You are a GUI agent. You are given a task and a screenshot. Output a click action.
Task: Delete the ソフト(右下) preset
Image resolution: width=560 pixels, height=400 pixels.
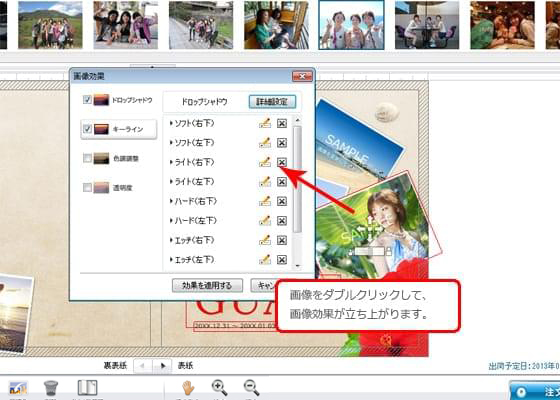coord(282,124)
